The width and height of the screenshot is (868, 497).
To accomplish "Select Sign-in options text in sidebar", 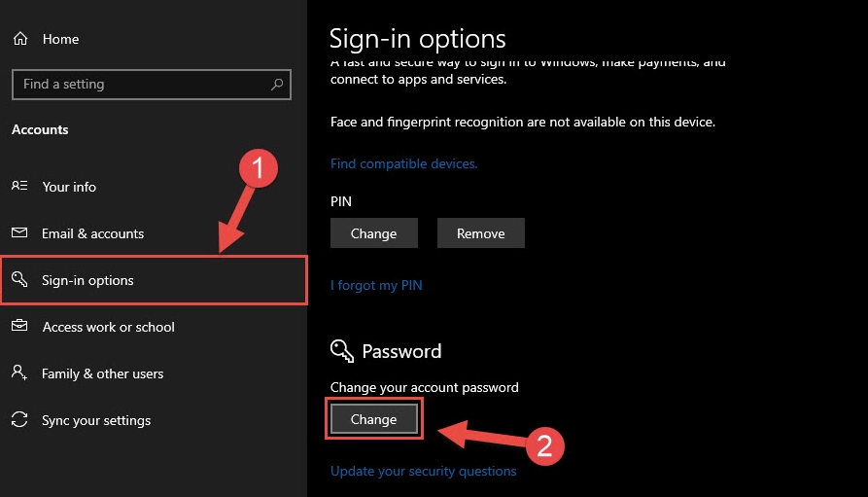I will (87, 280).
